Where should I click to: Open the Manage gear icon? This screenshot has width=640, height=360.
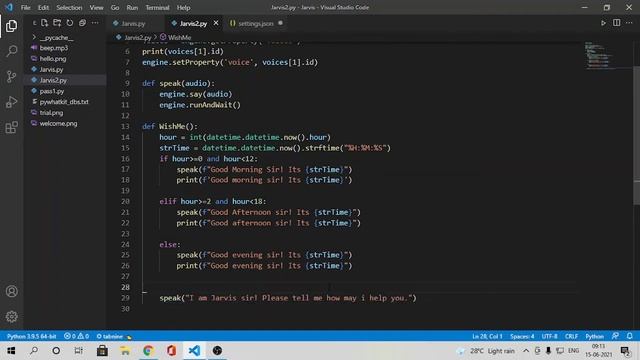(11, 316)
